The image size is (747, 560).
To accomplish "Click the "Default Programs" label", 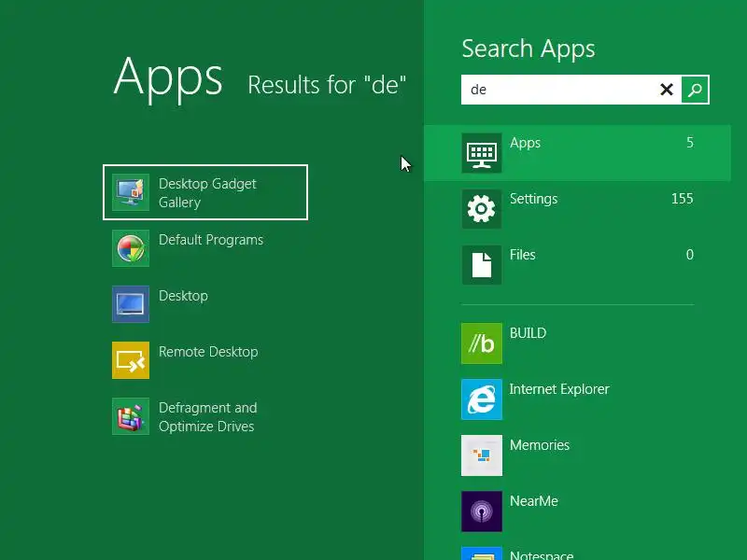I will pyautogui.click(x=211, y=240).
